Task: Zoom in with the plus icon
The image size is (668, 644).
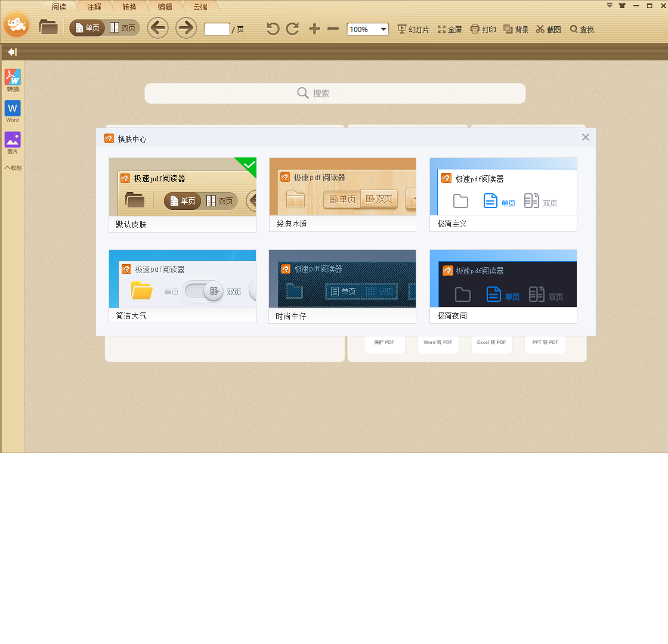Action: [x=314, y=29]
